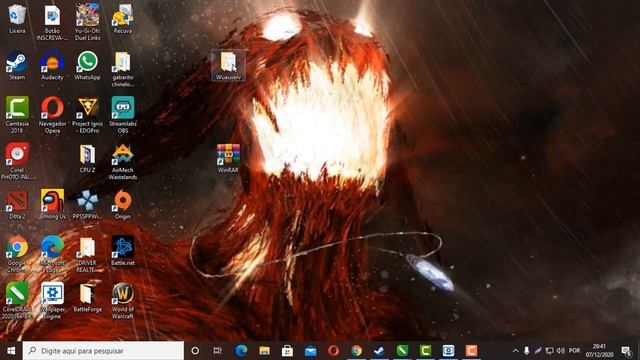Select the Wuauserv folder on desktop

click(x=229, y=65)
